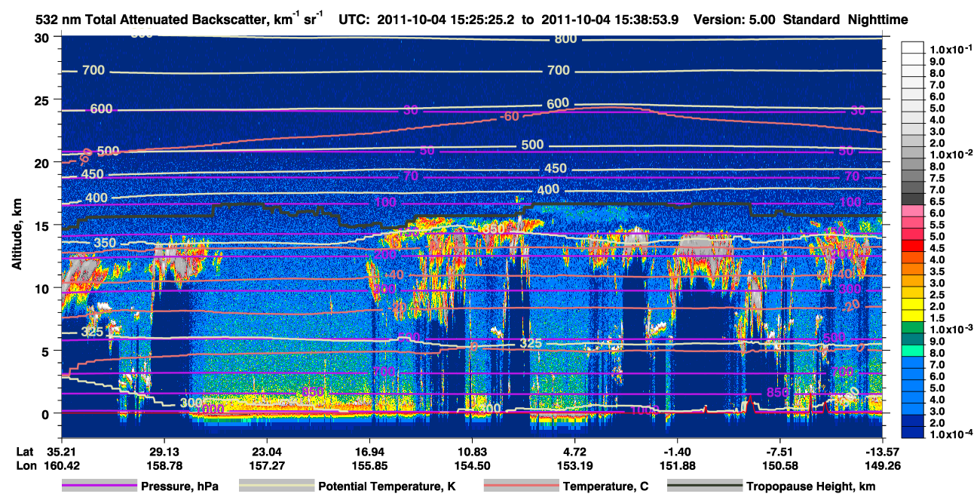Click the 'Pressure, hPa' legend label
Viewport: 980px width, 503px height.
(x=179, y=486)
